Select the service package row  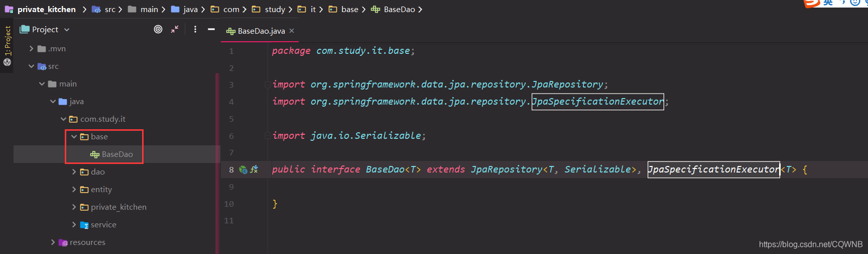click(116, 225)
